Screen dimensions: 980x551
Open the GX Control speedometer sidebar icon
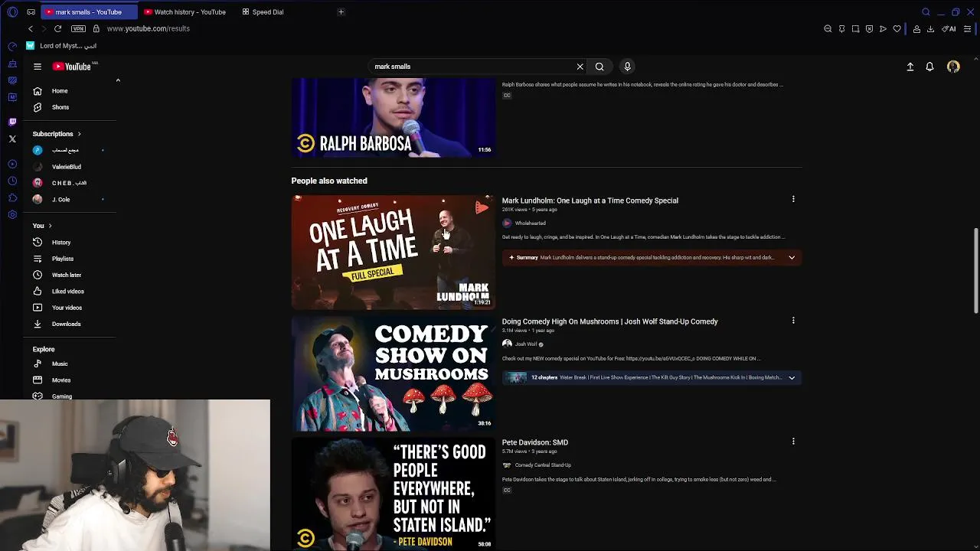click(x=12, y=47)
